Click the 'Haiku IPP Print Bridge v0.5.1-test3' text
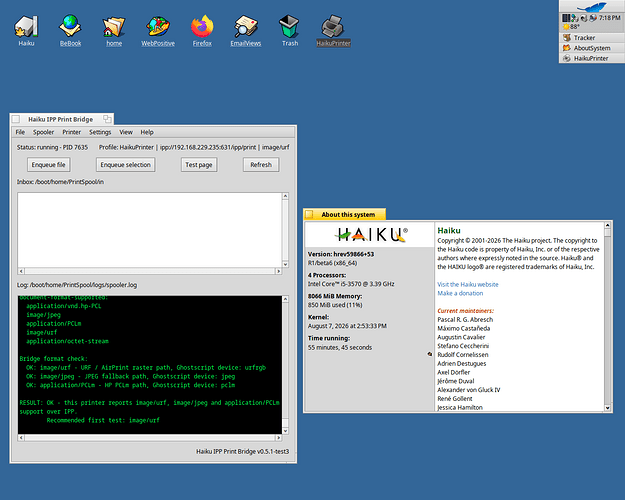The height and width of the screenshot is (500, 625). click(242, 451)
